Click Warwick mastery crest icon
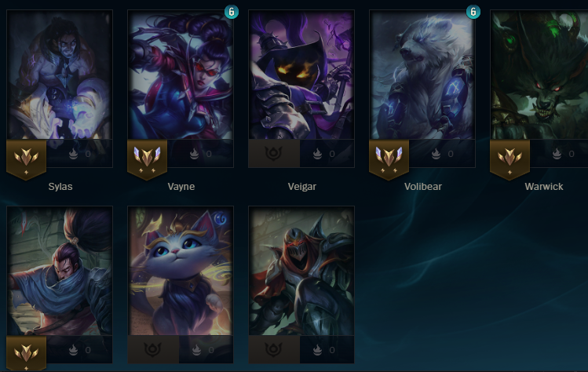This screenshot has height=372, width=588. [509, 159]
